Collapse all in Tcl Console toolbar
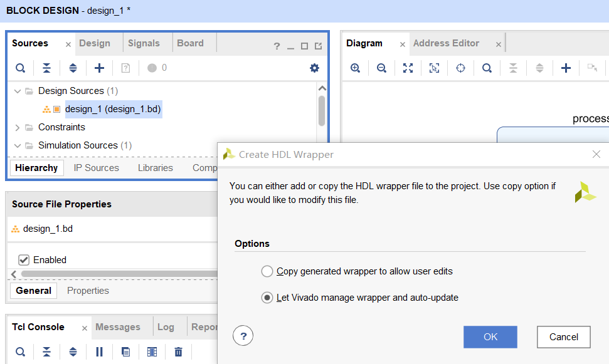 tap(46, 352)
